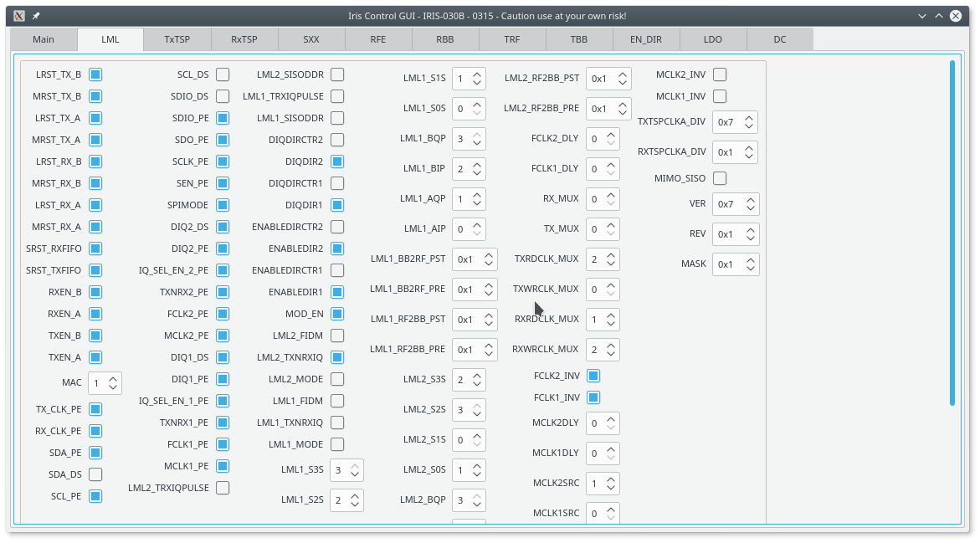Increase RXWRCLK_MUX with up arrow

[x=611, y=345]
